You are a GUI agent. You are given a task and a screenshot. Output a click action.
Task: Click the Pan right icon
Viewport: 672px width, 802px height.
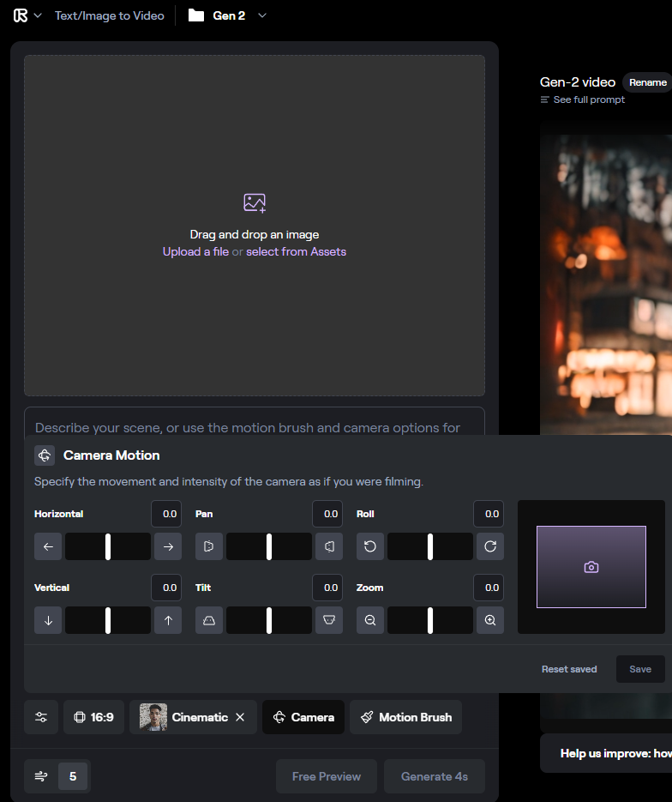tap(329, 546)
